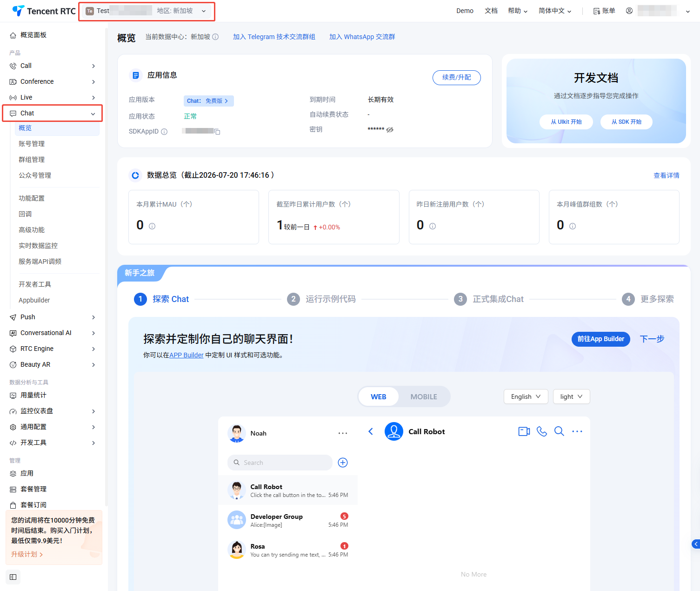This screenshot has height=591, width=700.
Task: Click info icon for monthly MAU value
Action: pyautogui.click(x=152, y=226)
